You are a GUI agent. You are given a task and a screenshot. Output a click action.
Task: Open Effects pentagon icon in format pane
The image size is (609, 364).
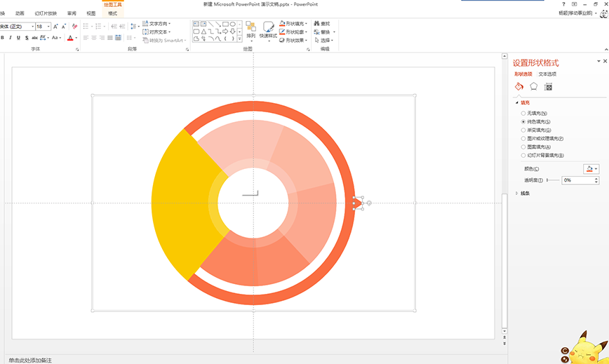click(x=534, y=86)
